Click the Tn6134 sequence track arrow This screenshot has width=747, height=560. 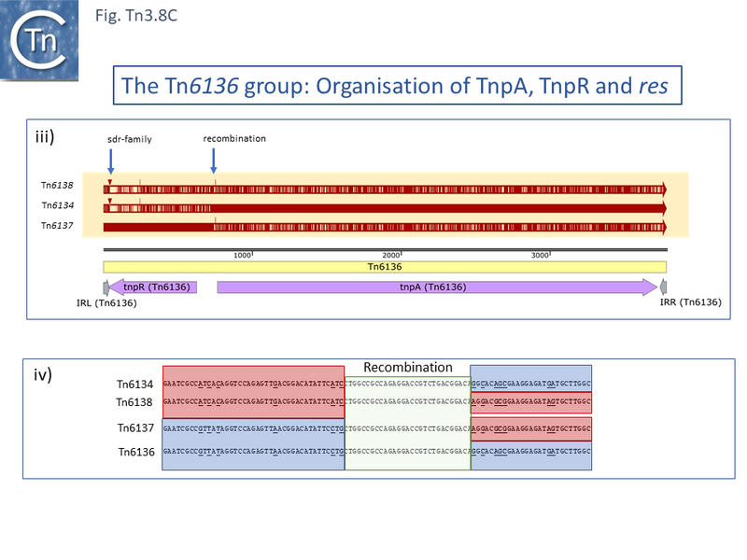[373, 206]
